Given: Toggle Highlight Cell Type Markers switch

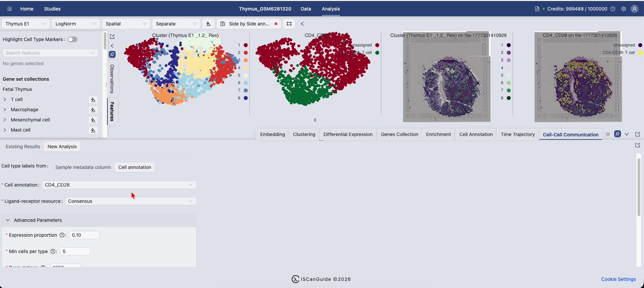Looking at the screenshot, I should (x=73, y=39).
